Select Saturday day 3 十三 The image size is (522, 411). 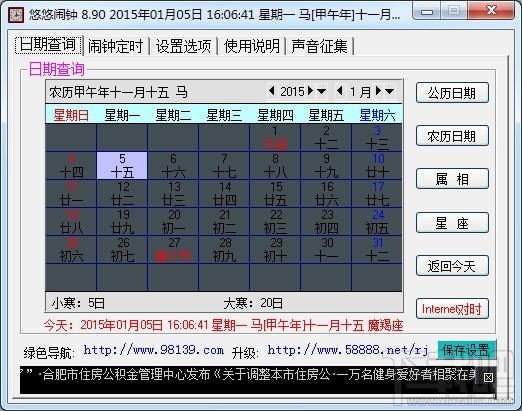[377, 137]
